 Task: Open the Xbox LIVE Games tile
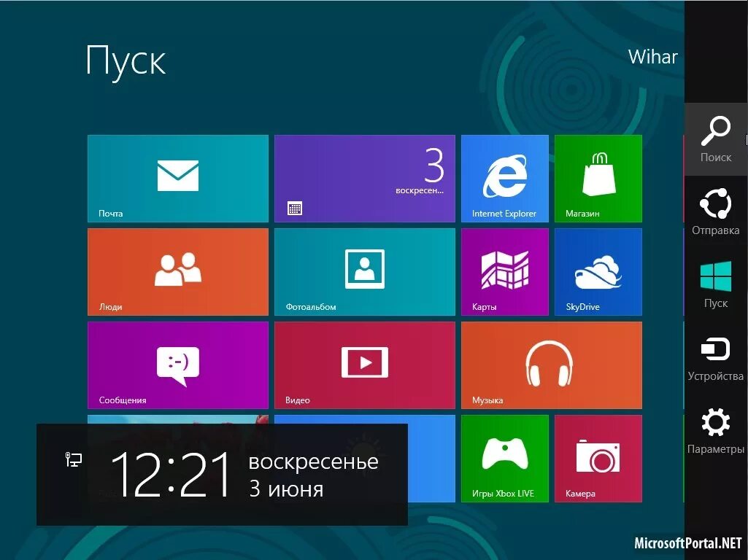point(505,459)
